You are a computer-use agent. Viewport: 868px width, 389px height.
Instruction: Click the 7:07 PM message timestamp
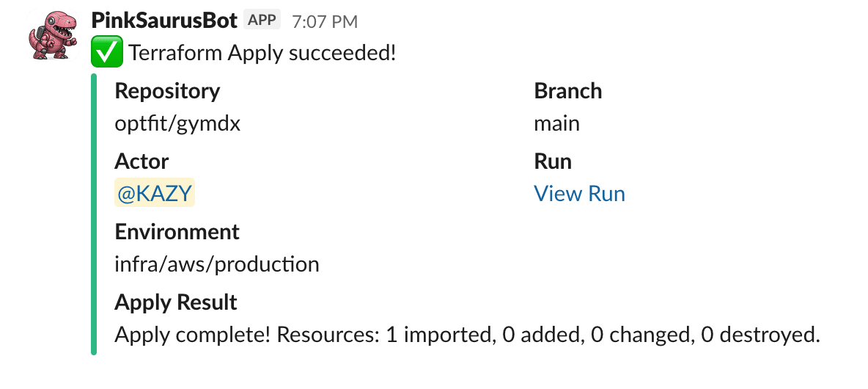coord(325,22)
